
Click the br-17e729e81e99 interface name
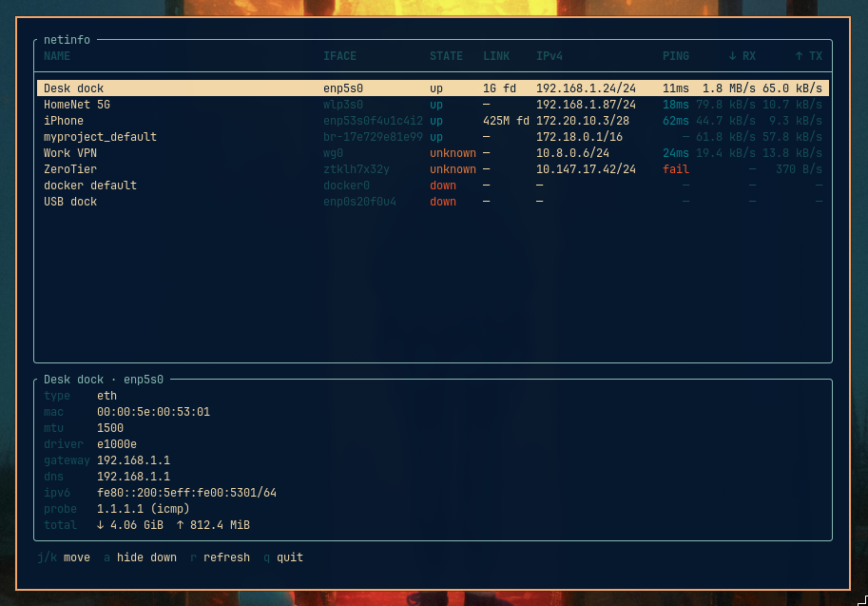click(373, 136)
